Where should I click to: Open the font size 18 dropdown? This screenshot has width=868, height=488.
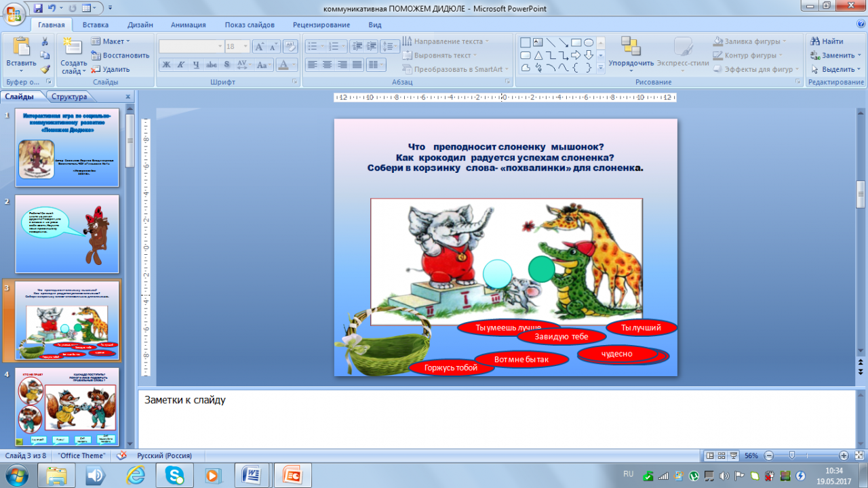pos(237,47)
